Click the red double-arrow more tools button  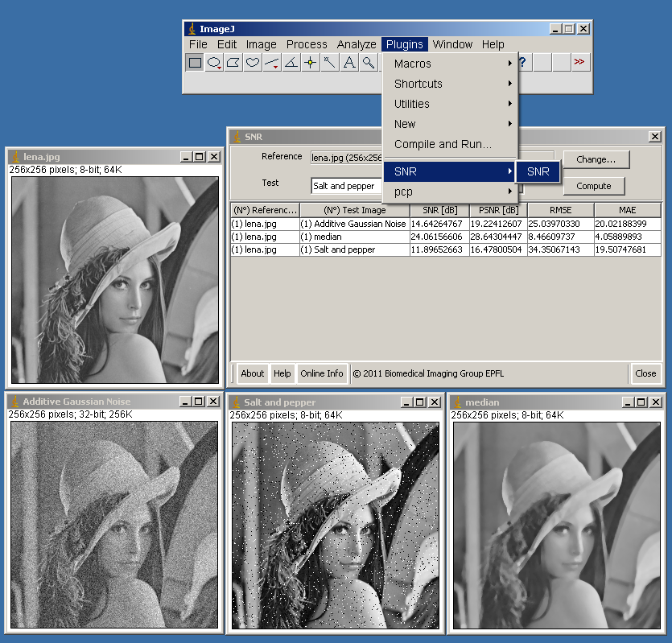[x=579, y=63]
